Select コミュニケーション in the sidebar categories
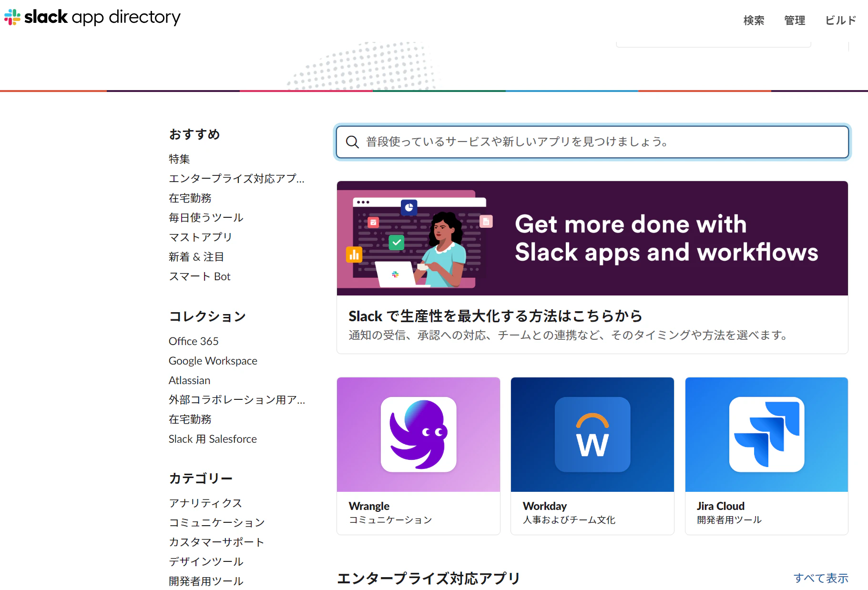 [216, 522]
